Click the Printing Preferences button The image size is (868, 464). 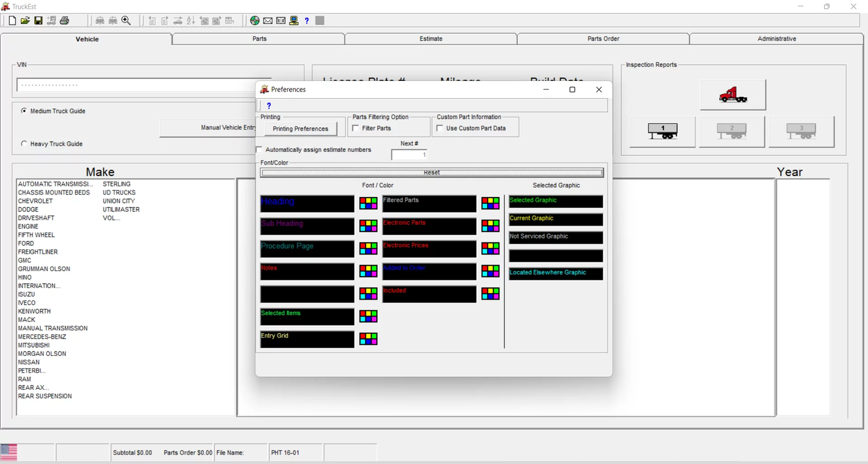pos(301,128)
